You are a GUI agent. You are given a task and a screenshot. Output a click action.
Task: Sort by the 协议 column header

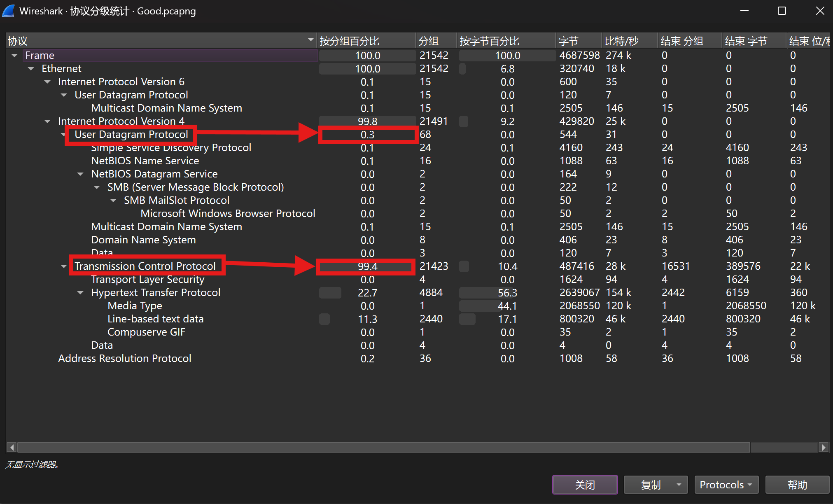point(161,41)
